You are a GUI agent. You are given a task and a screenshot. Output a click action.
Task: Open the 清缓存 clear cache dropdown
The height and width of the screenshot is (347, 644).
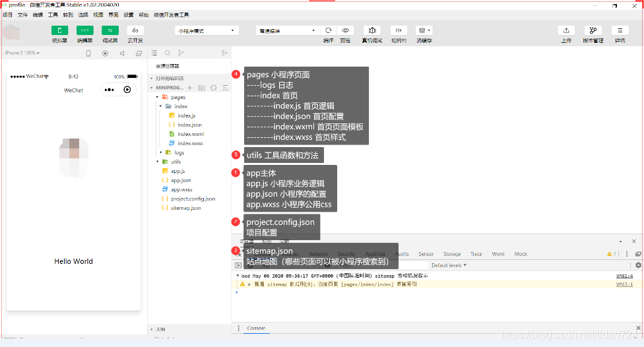click(424, 30)
